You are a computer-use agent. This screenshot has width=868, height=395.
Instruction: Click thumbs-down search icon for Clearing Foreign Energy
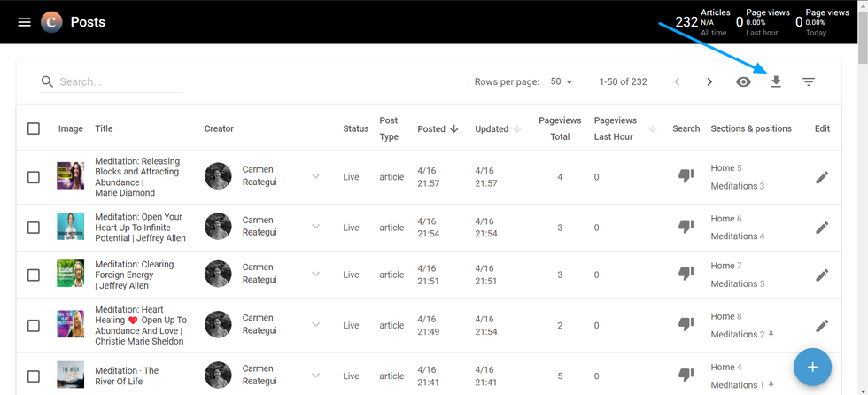686,275
